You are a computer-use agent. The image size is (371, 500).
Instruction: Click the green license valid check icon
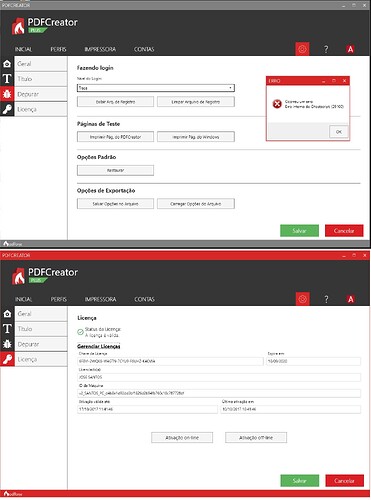80,332
